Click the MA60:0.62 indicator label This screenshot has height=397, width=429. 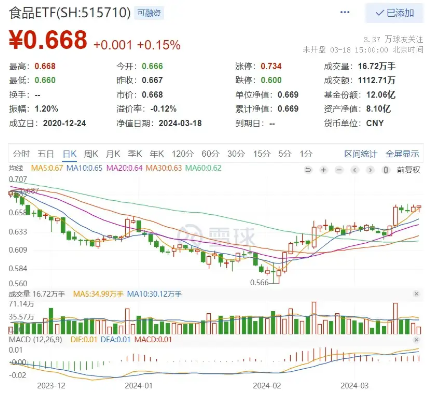(203, 168)
